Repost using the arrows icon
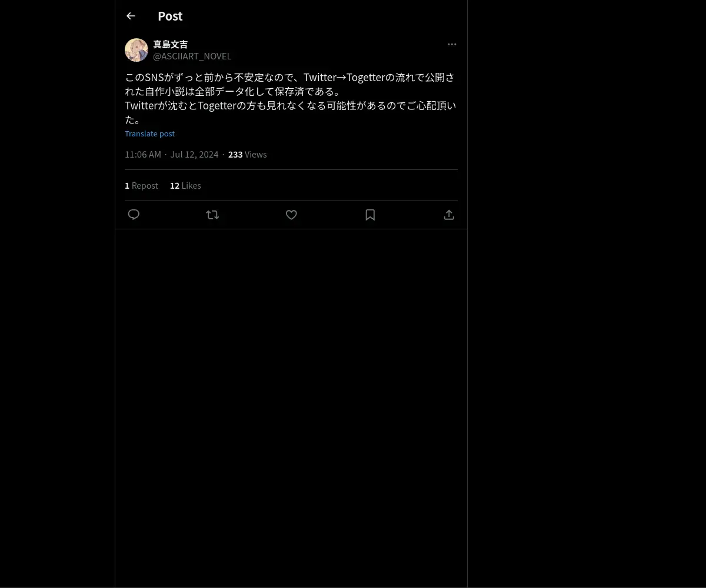This screenshot has width=706, height=588. coord(212,215)
